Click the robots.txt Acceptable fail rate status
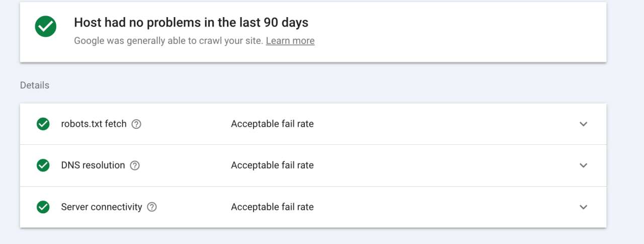Viewport: 644px width, 244px height. [x=272, y=124]
